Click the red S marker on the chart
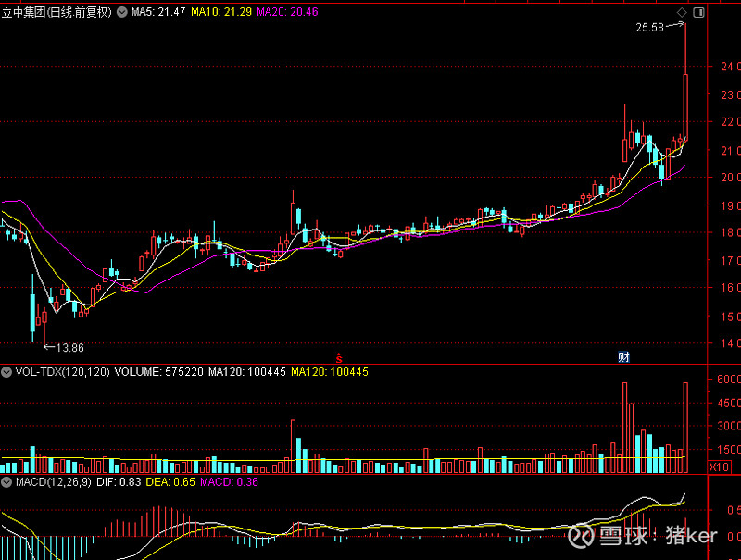741x560 pixels. (x=339, y=358)
